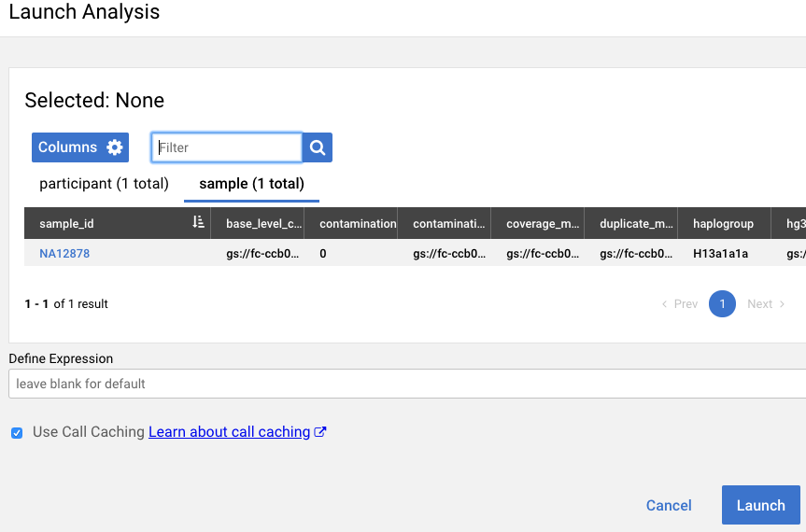Select the H13a1a1a haplogroup cell

tap(720, 253)
